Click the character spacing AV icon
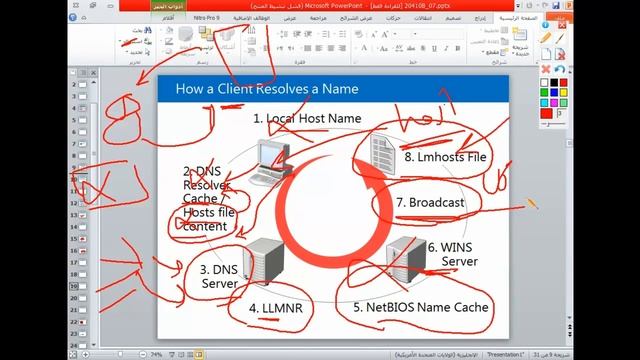Image resolution: width=640 pixels, height=360 pixels. click(399, 49)
